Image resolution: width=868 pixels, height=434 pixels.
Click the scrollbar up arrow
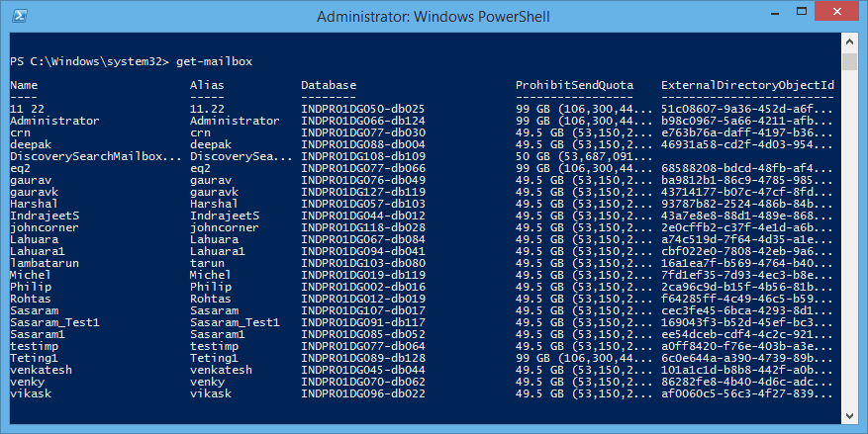coord(850,43)
